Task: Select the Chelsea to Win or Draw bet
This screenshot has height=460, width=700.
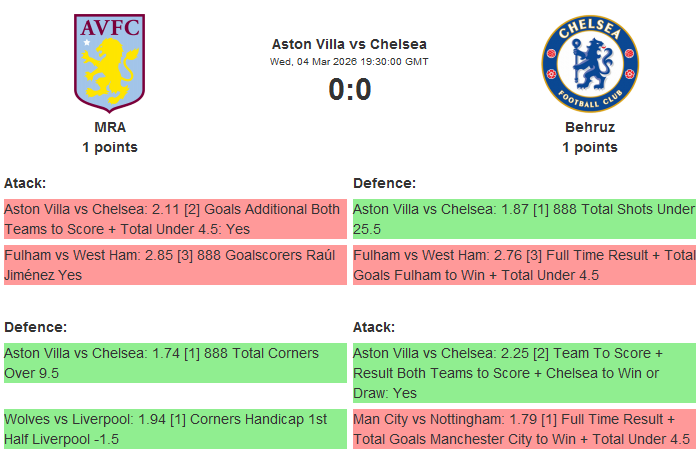Action: [x=524, y=372]
